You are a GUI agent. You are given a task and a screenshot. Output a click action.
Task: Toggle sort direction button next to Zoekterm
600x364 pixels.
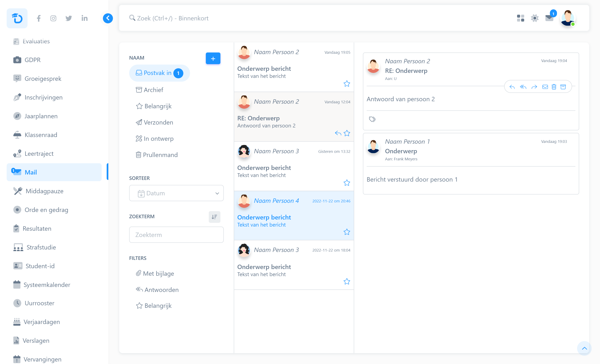point(214,217)
